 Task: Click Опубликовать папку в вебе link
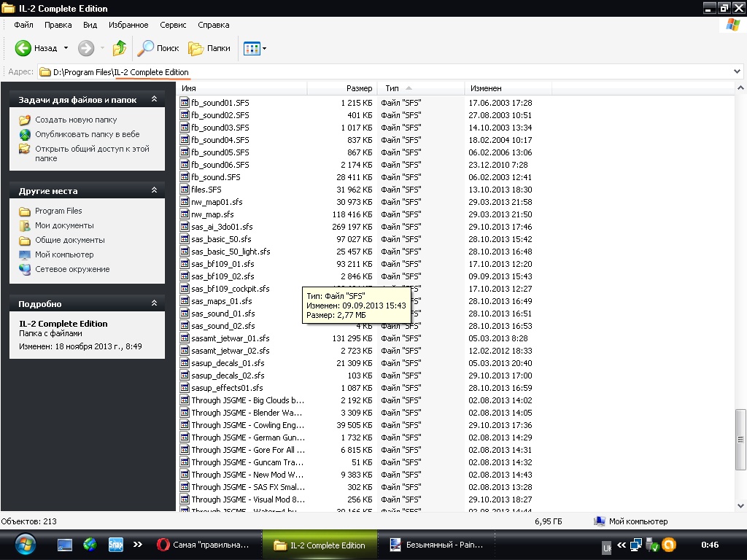[x=88, y=134]
